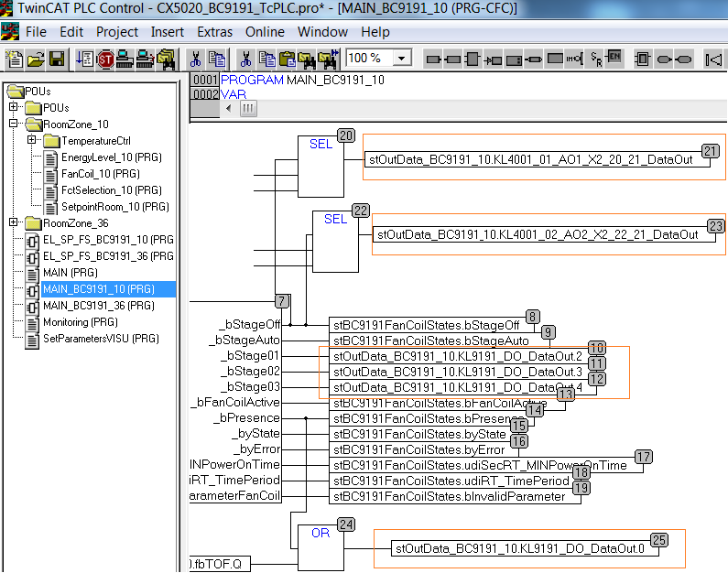Click the Logout computer icon with red arrow
The height and width of the screenshot is (573, 728).
[x=145, y=59]
